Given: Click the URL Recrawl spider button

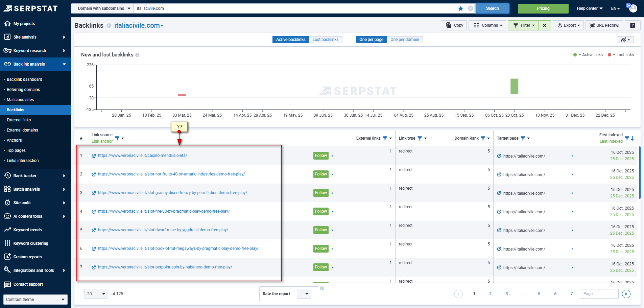Looking at the screenshot, I should point(604,25).
